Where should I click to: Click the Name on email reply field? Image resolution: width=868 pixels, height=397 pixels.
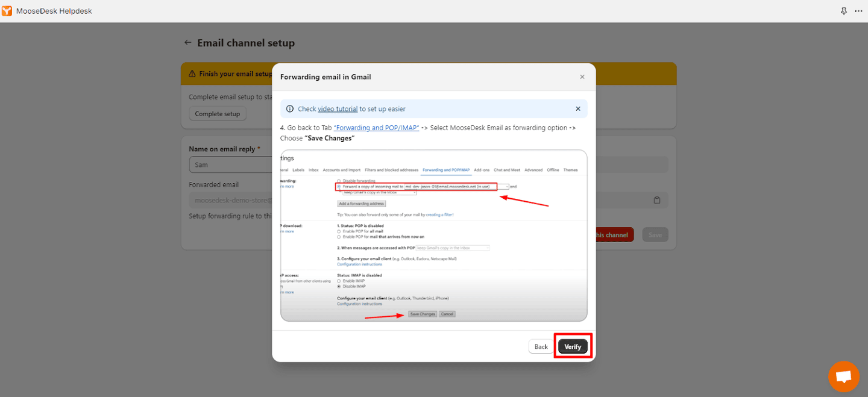point(229,164)
